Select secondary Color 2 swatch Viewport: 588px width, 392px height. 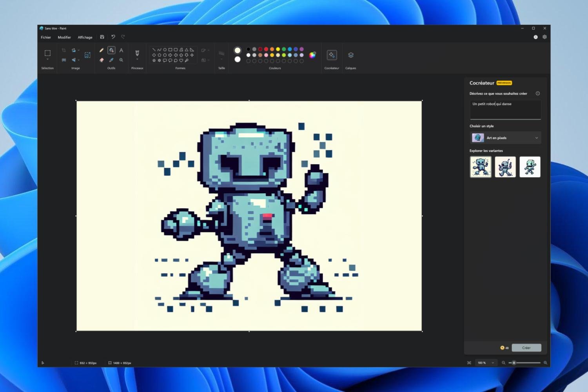click(x=238, y=60)
